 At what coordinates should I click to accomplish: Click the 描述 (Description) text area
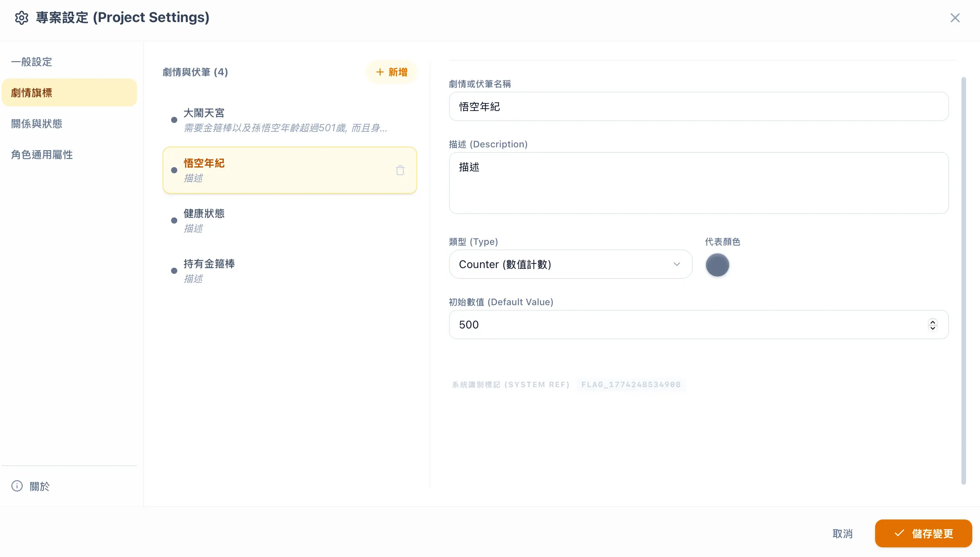click(x=699, y=183)
